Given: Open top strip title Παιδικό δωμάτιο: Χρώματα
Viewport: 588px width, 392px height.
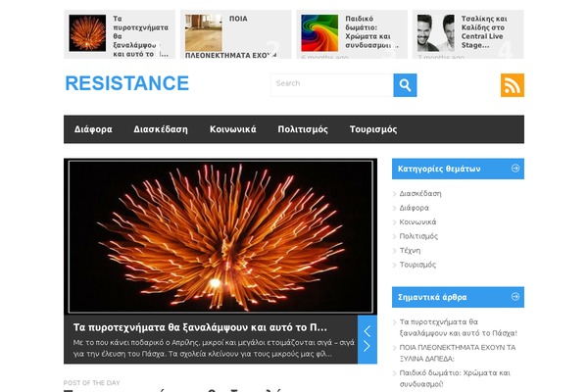Looking at the screenshot, I should [x=370, y=32].
